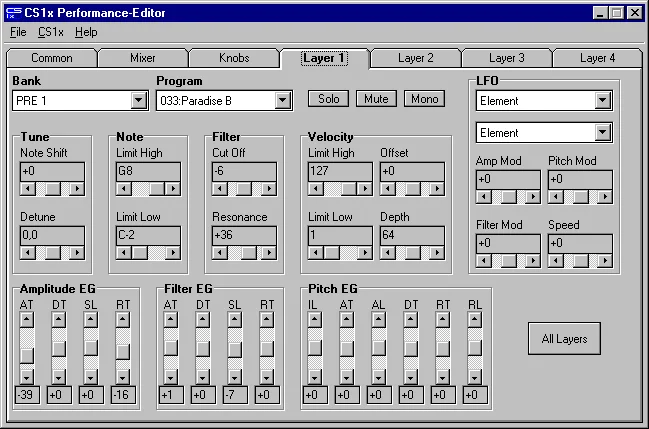The image size is (649, 429).
Task: Toggle the Solo button
Action: point(329,99)
